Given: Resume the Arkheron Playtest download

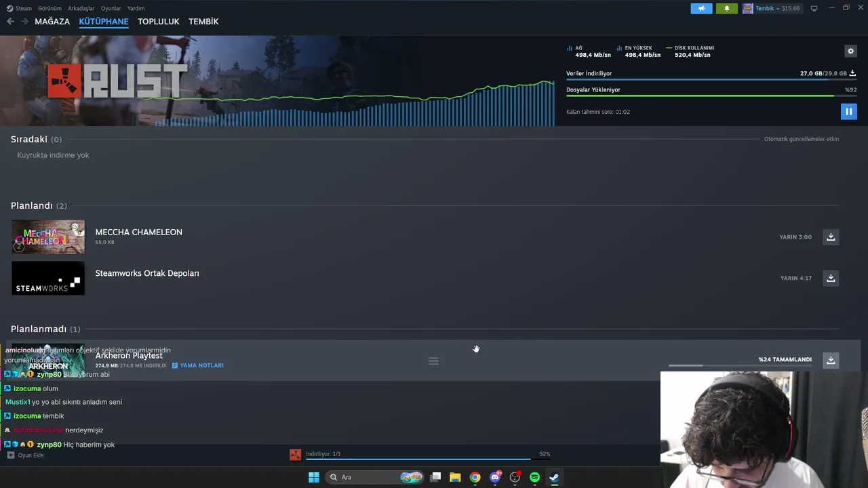Looking at the screenshot, I should (831, 360).
